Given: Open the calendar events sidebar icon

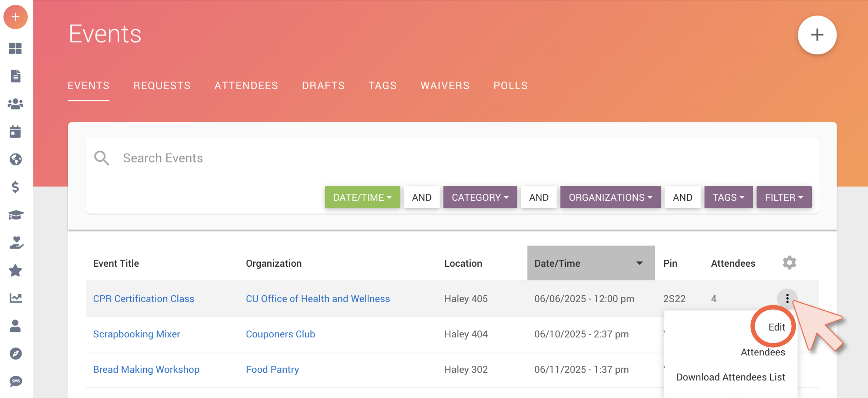Looking at the screenshot, I should (x=15, y=132).
